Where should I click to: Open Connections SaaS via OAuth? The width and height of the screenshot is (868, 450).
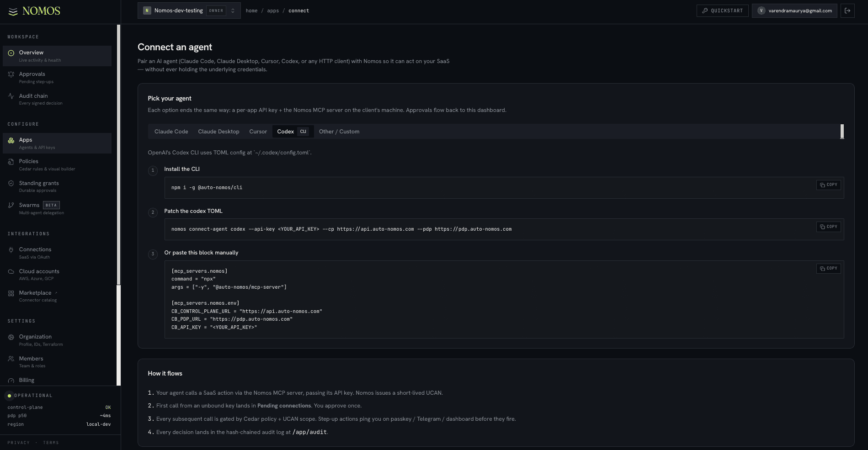coord(57,253)
